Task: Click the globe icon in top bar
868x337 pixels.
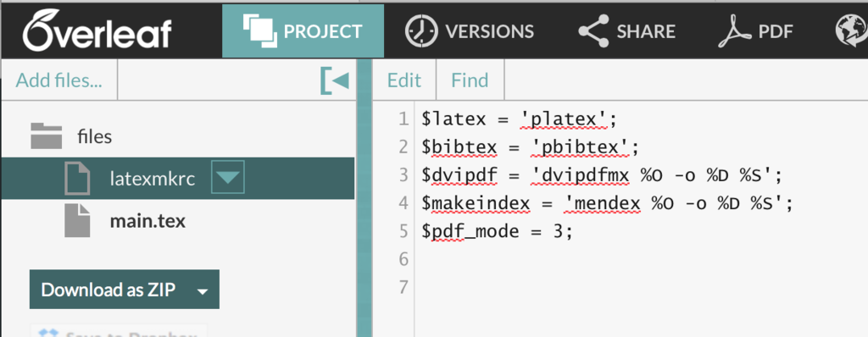Action: click(x=851, y=30)
